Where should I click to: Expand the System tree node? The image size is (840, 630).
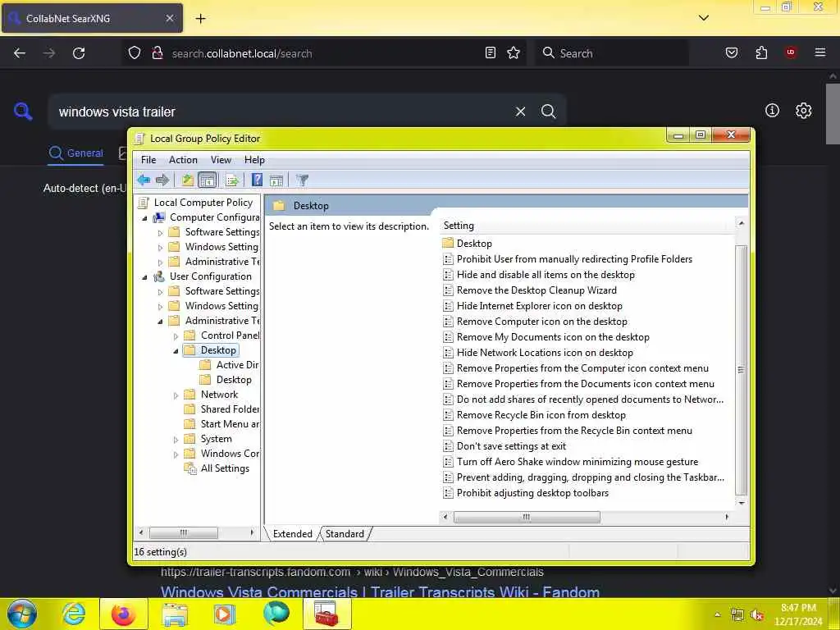click(x=176, y=440)
